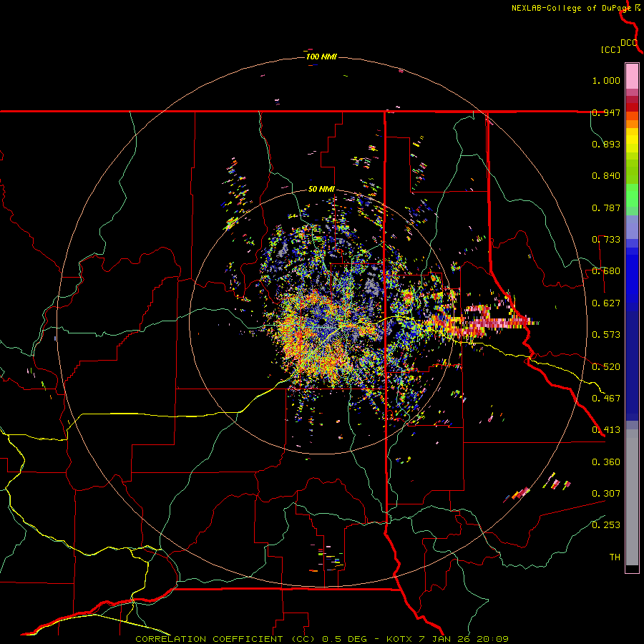Select the 0.520 scale value label
Screen dimensions: 644x644
pos(606,367)
